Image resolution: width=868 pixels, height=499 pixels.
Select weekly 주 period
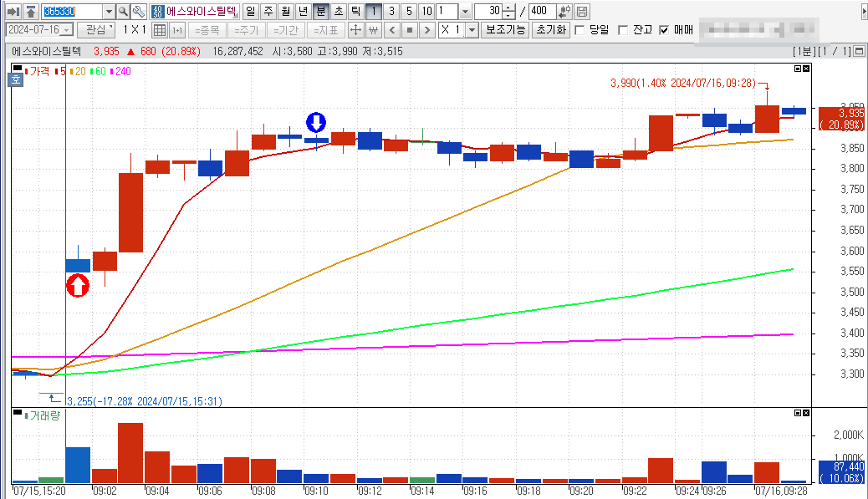[x=268, y=11]
